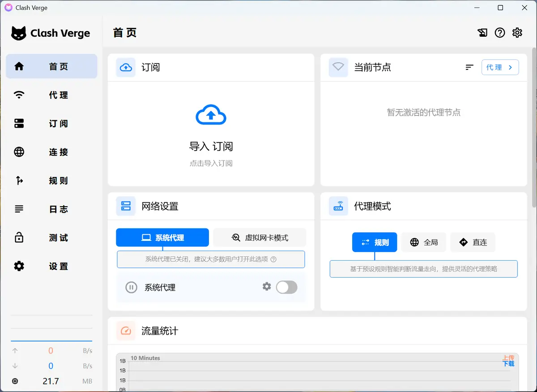Click the 首页 page heading
This screenshot has height=392, width=537.
[125, 33]
